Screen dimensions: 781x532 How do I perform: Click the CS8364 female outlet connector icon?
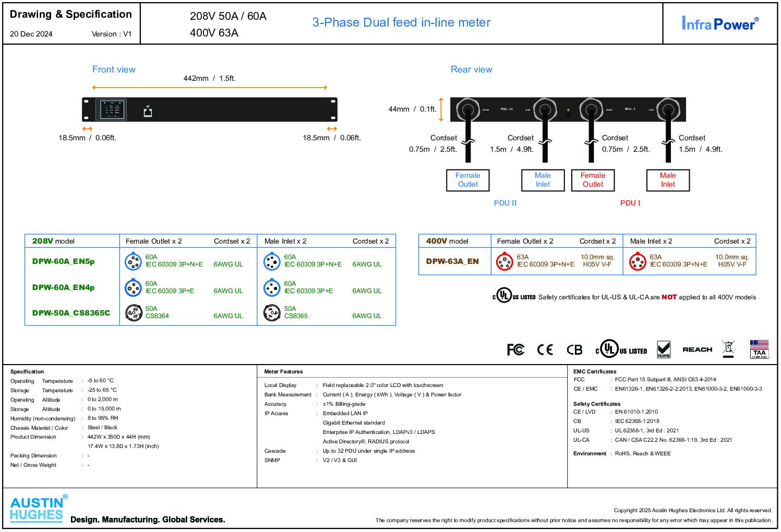click(134, 312)
